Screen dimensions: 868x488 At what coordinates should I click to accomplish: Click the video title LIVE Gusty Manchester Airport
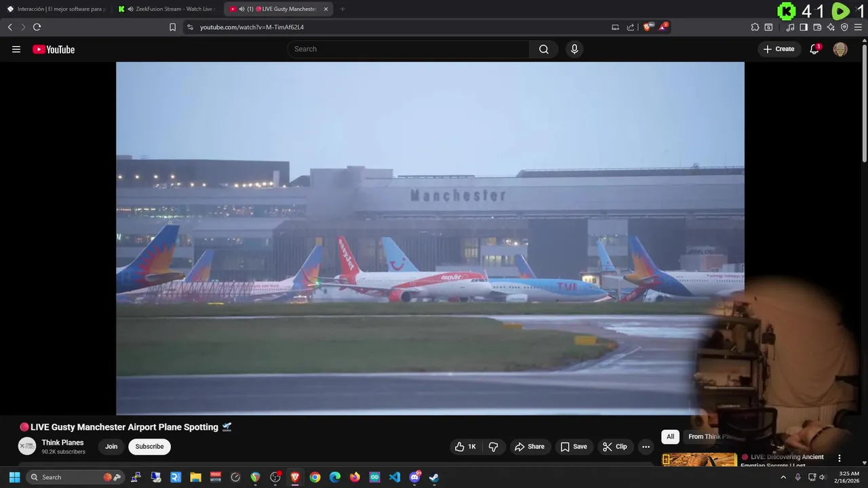[x=125, y=427]
